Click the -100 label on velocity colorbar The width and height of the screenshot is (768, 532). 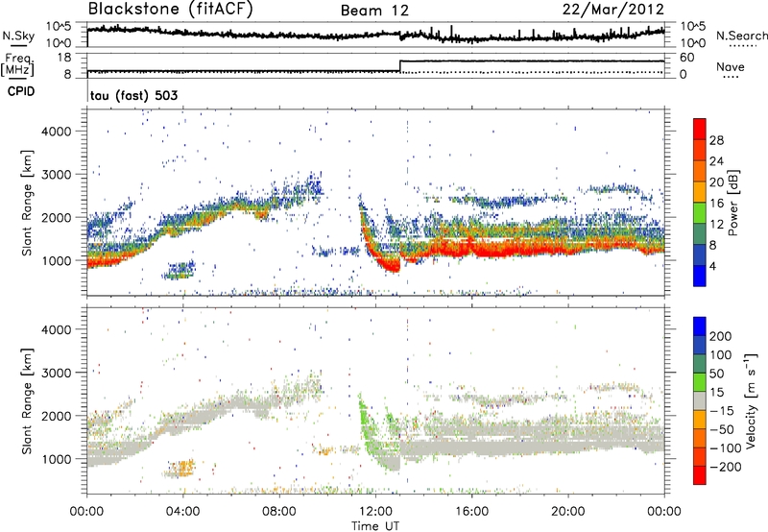[x=725, y=448]
